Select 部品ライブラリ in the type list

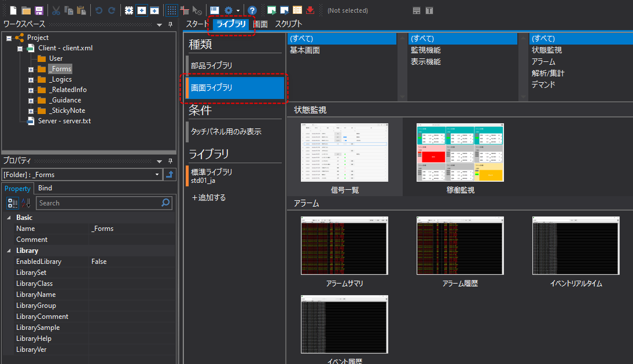[212, 65]
